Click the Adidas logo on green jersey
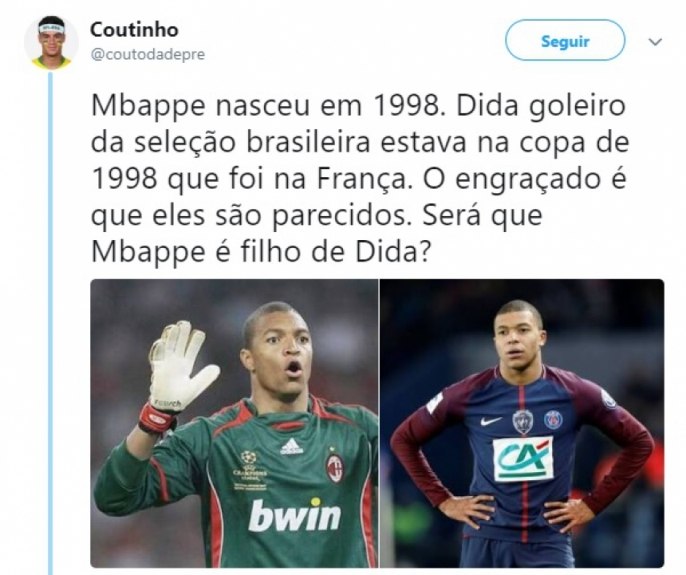The width and height of the screenshot is (686, 575). pyautogui.click(x=291, y=446)
